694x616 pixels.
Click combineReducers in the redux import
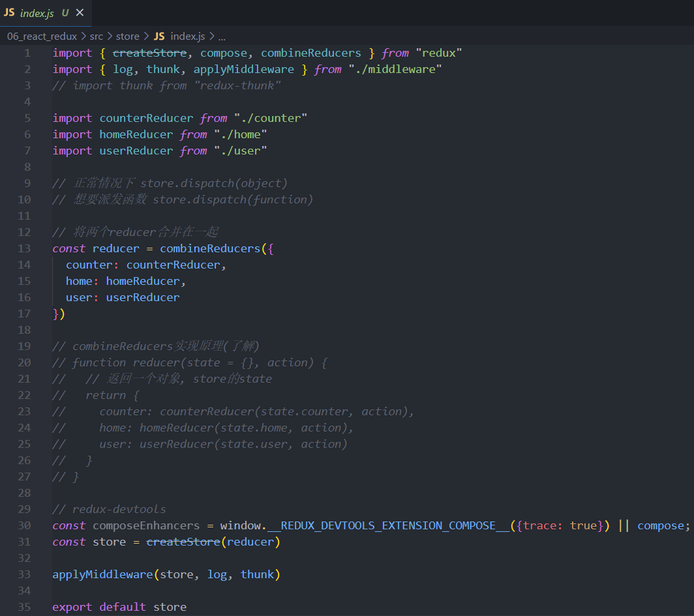[x=310, y=53]
